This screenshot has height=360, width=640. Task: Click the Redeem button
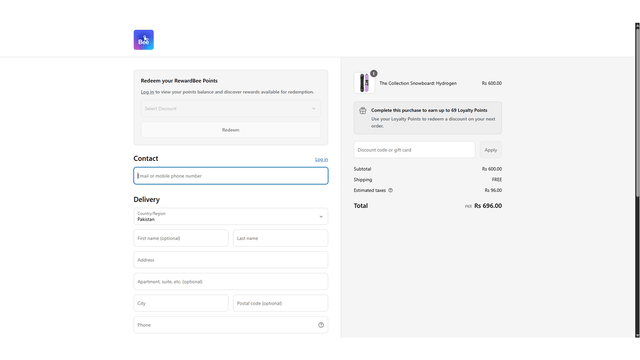click(231, 130)
